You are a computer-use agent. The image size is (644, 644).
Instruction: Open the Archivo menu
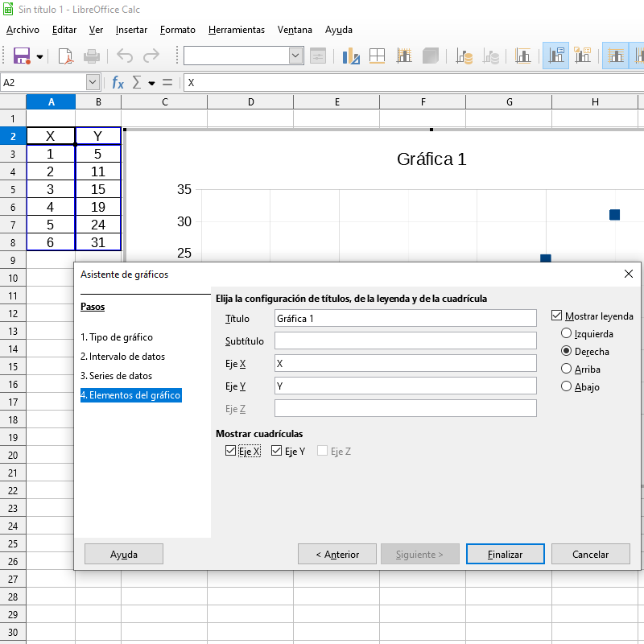(23, 30)
